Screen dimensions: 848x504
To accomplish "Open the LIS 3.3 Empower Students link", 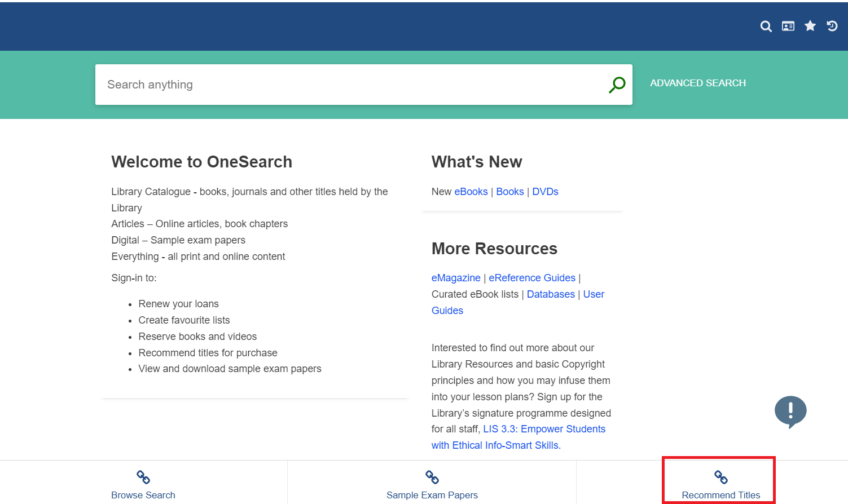I will [544, 428].
